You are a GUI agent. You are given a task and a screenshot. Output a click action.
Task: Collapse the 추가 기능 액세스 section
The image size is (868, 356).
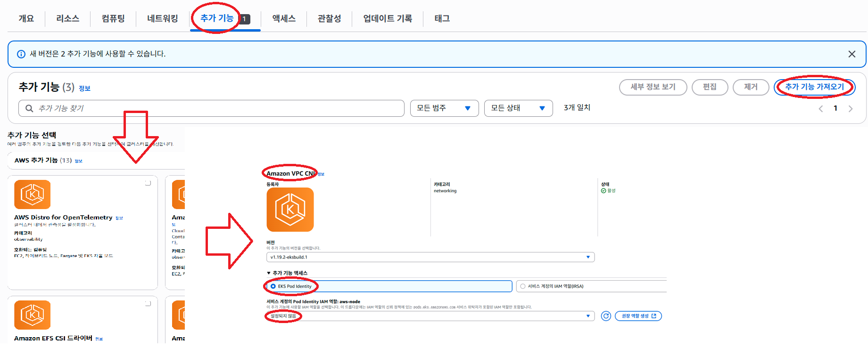(x=269, y=273)
